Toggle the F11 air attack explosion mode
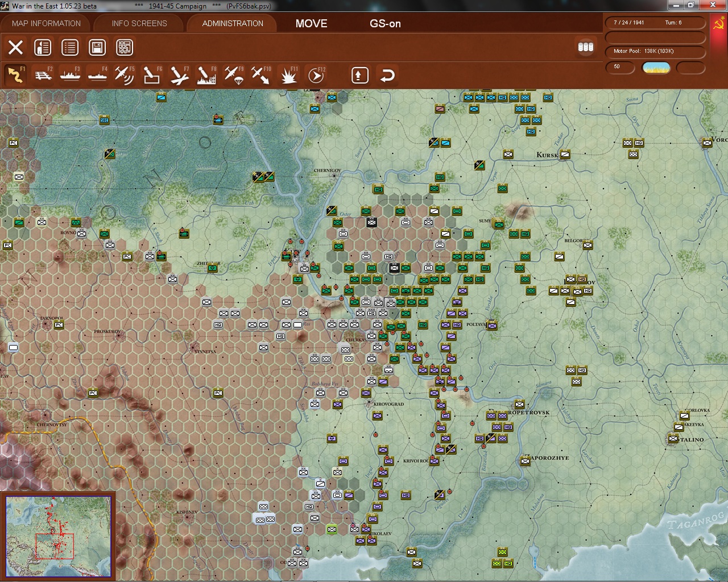The width and height of the screenshot is (728, 582). click(x=288, y=74)
